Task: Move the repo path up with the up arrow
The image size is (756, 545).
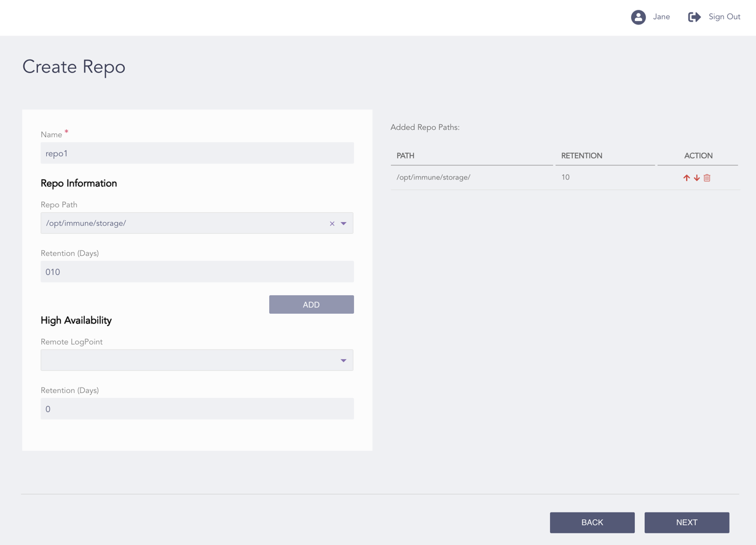Action: [x=687, y=178]
